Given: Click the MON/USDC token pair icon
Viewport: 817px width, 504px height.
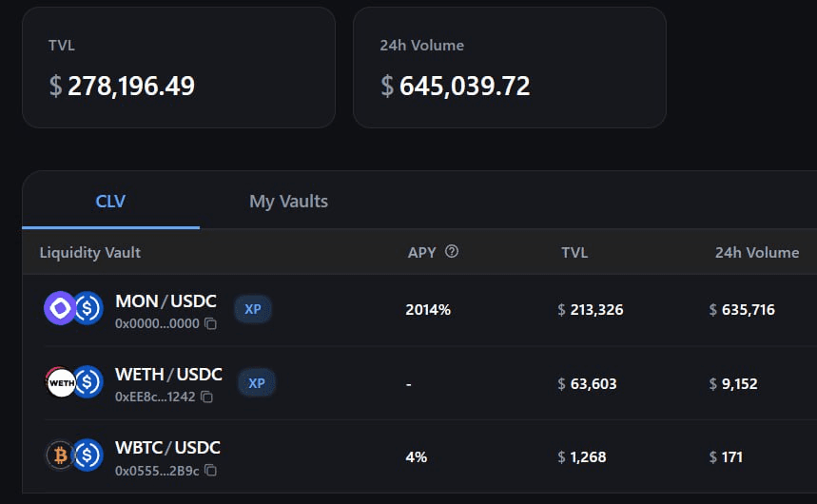Looking at the screenshot, I should [73, 309].
